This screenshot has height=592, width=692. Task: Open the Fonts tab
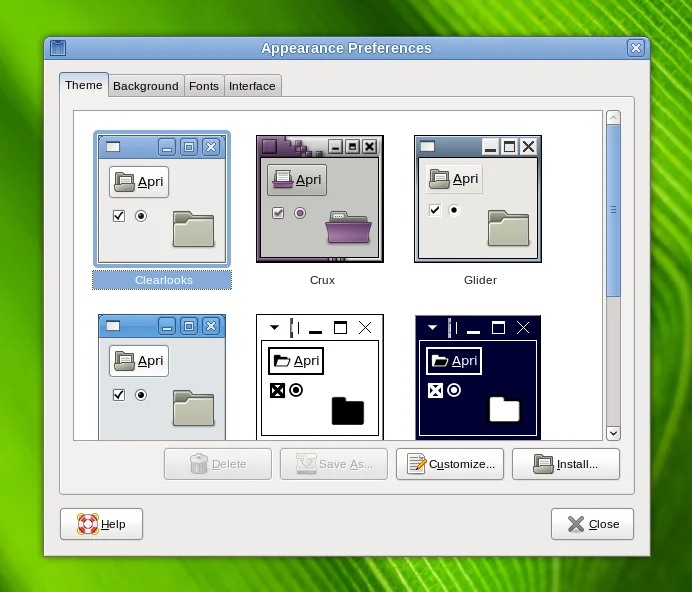pyautogui.click(x=204, y=86)
